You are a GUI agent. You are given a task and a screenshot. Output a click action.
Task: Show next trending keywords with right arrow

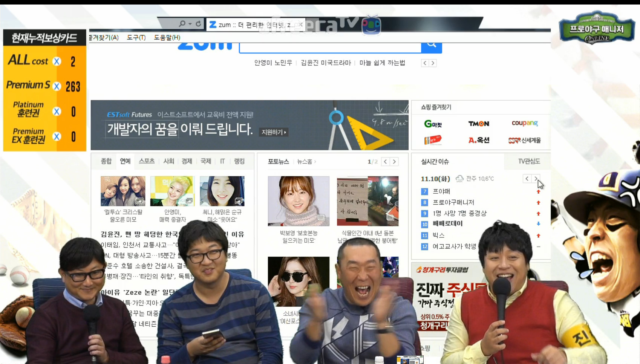point(433,63)
